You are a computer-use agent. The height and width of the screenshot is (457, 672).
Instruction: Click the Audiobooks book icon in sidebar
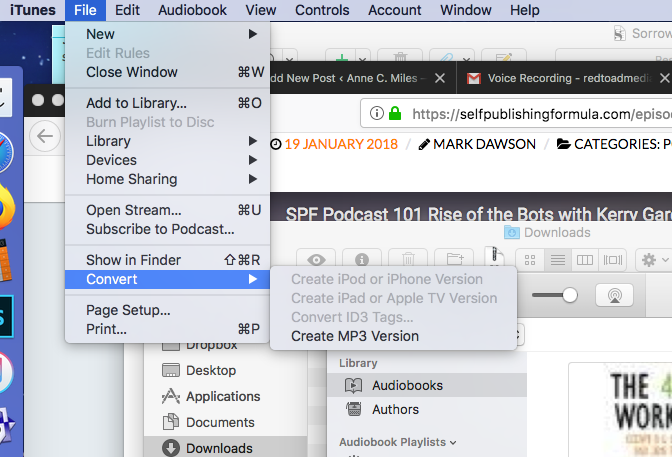(x=354, y=385)
